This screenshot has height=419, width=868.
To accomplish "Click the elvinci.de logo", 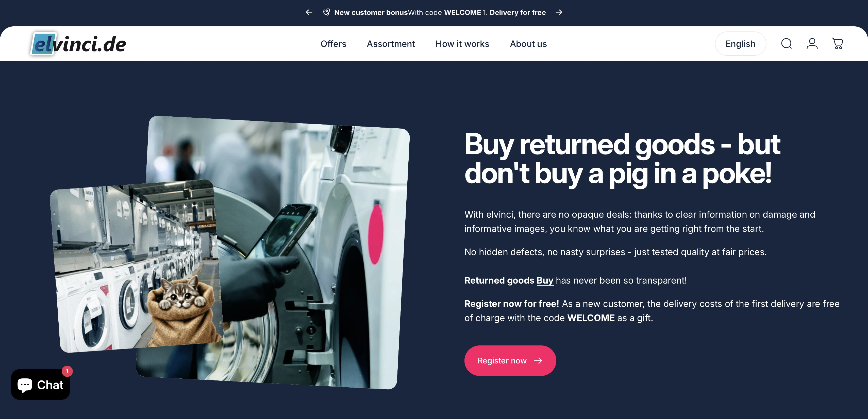I will (x=78, y=44).
